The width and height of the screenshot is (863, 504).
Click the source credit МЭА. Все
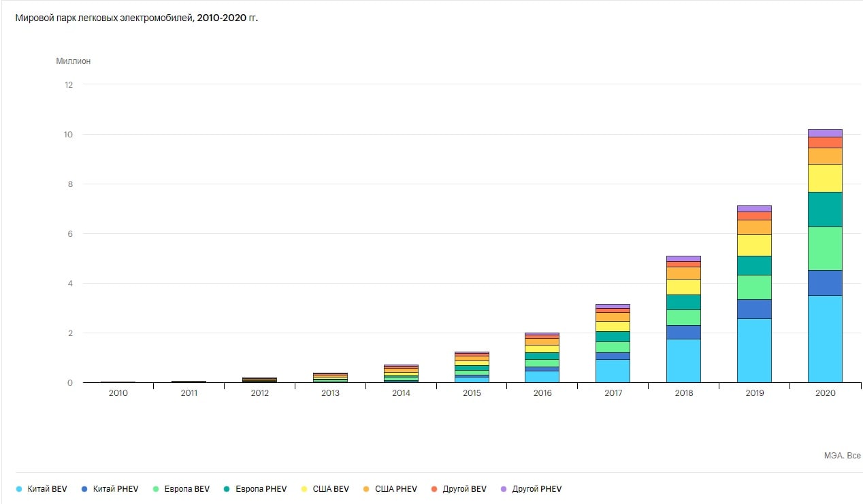(x=843, y=456)
